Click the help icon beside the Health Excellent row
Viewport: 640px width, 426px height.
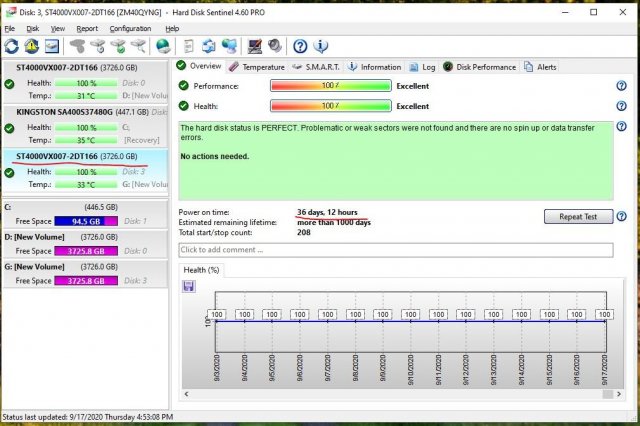[622, 106]
